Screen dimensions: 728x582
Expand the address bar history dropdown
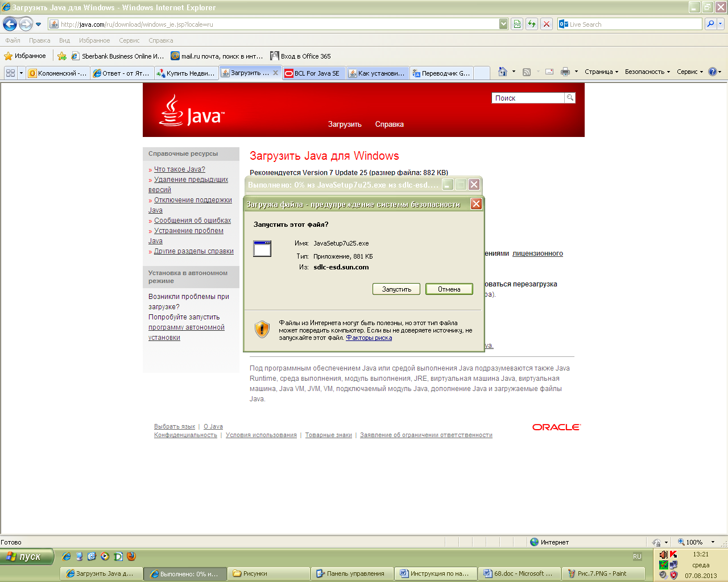tap(503, 24)
